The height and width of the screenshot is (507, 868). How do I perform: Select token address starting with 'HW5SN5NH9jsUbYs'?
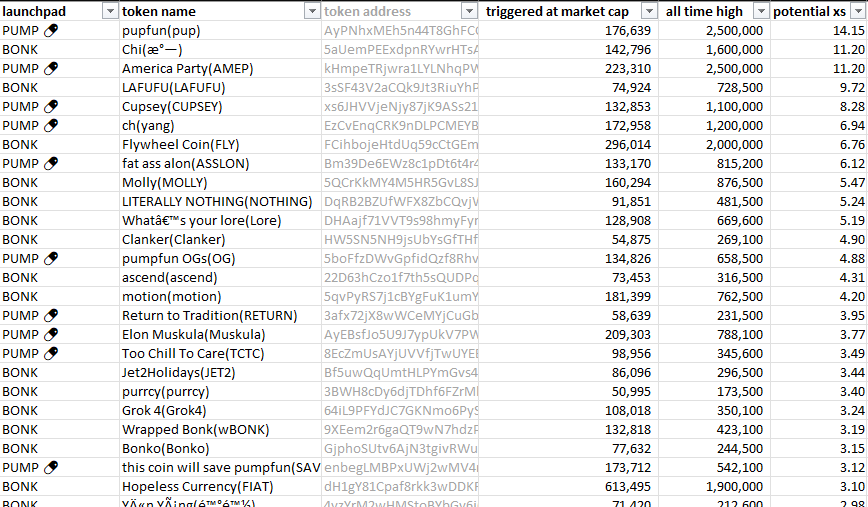pyautogui.click(x=400, y=240)
